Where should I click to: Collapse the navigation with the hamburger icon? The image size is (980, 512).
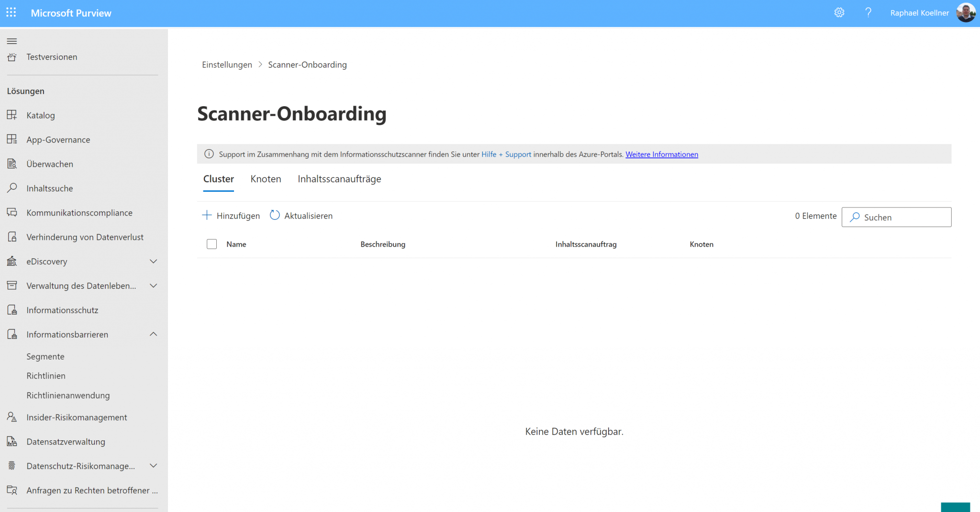pos(12,41)
